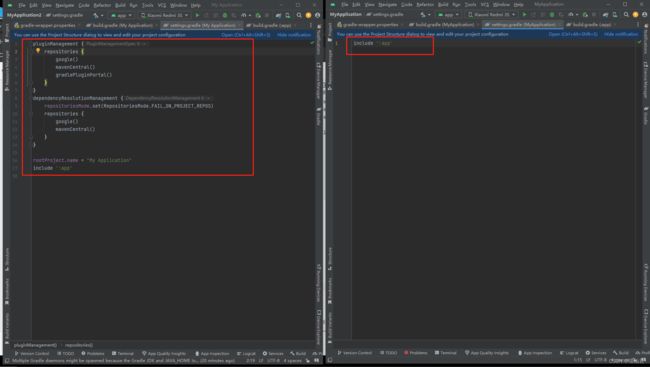Open Services tool window in left window
Screen dimensions: 650x367
pos(273,354)
